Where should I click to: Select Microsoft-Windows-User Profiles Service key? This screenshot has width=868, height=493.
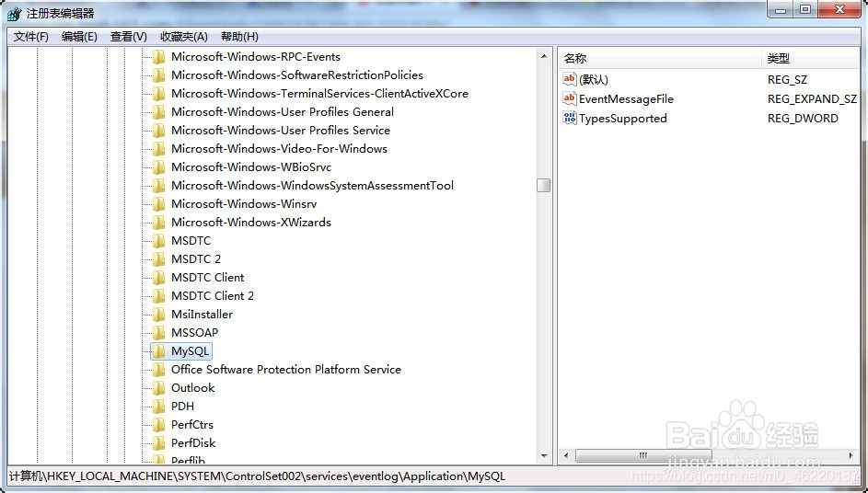click(281, 130)
